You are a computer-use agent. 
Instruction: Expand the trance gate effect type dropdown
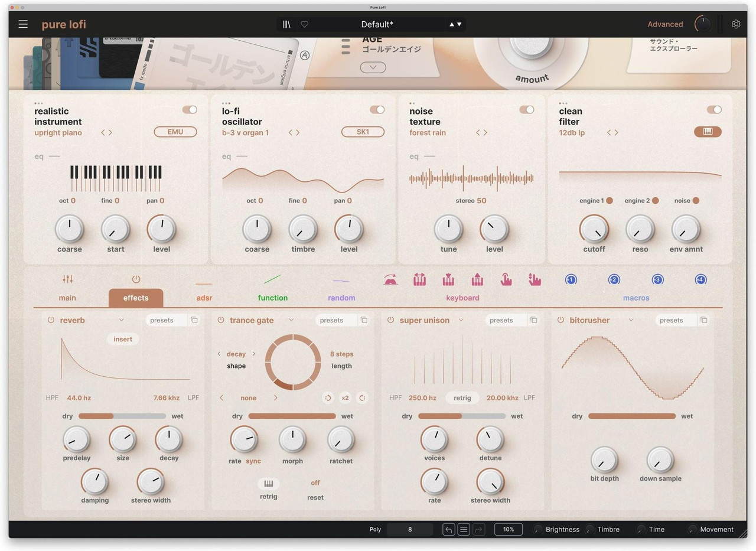[291, 320]
